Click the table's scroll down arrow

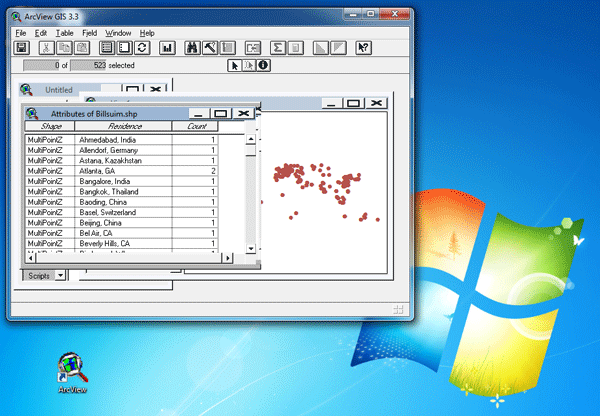pos(251,249)
